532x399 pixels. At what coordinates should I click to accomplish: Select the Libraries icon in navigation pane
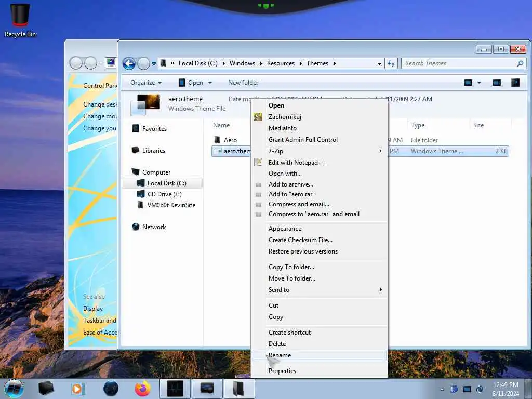[x=136, y=150]
